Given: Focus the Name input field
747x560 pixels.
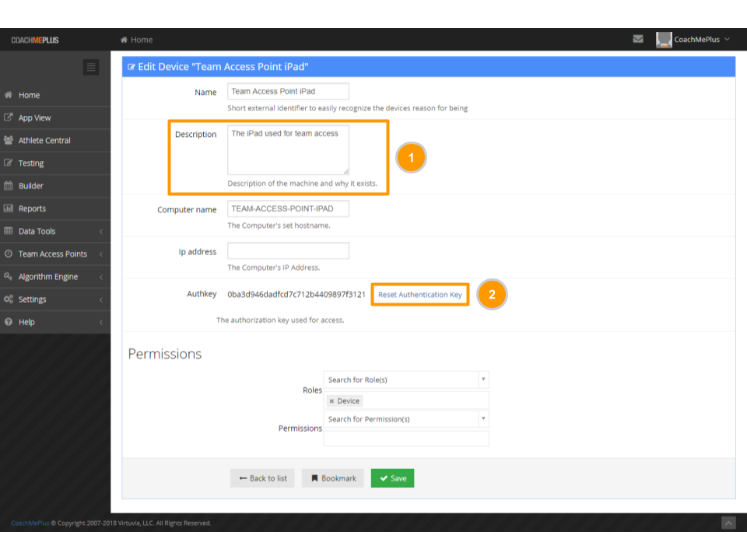Looking at the screenshot, I should pyautogui.click(x=288, y=92).
